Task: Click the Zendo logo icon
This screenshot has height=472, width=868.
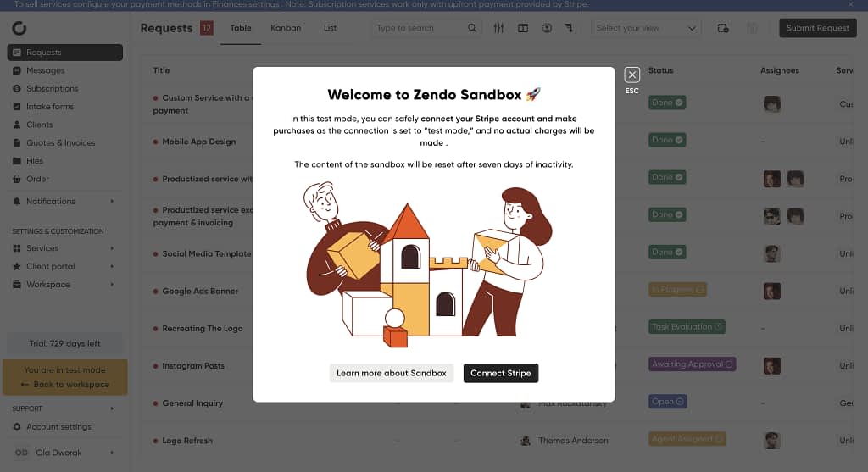Action: [19, 28]
